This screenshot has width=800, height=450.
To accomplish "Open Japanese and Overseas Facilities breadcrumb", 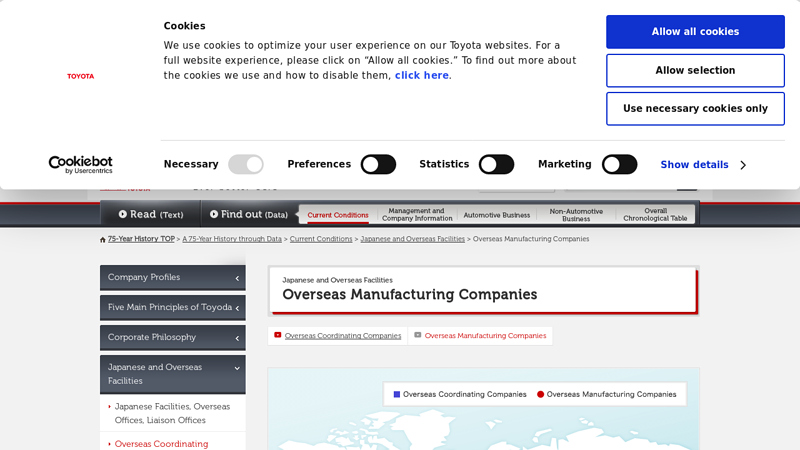I will click(x=412, y=239).
